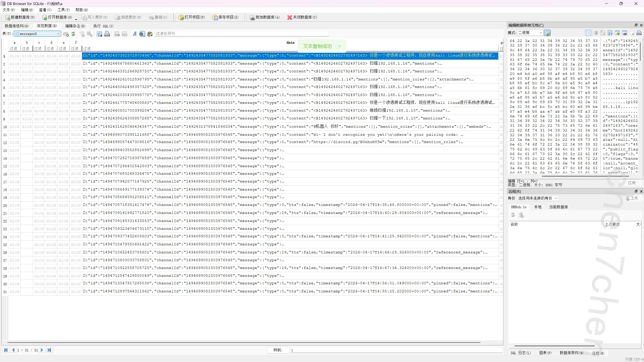Click the word wrap lines icon in cell editor
644x362 pixels.
(x=596, y=33)
